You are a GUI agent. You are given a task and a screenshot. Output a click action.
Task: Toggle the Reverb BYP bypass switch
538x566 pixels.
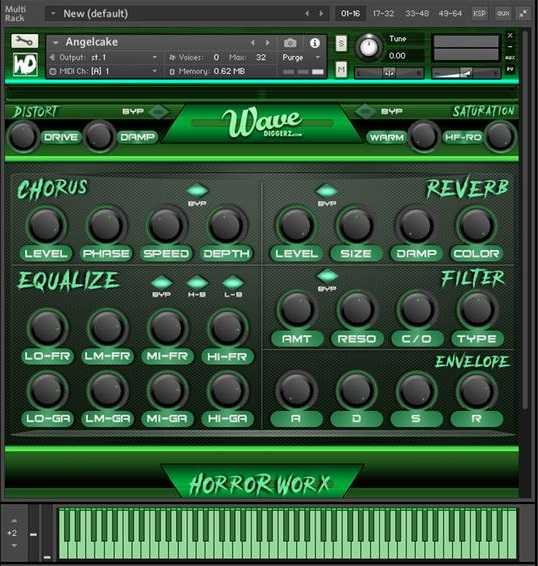[x=326, y=191]
